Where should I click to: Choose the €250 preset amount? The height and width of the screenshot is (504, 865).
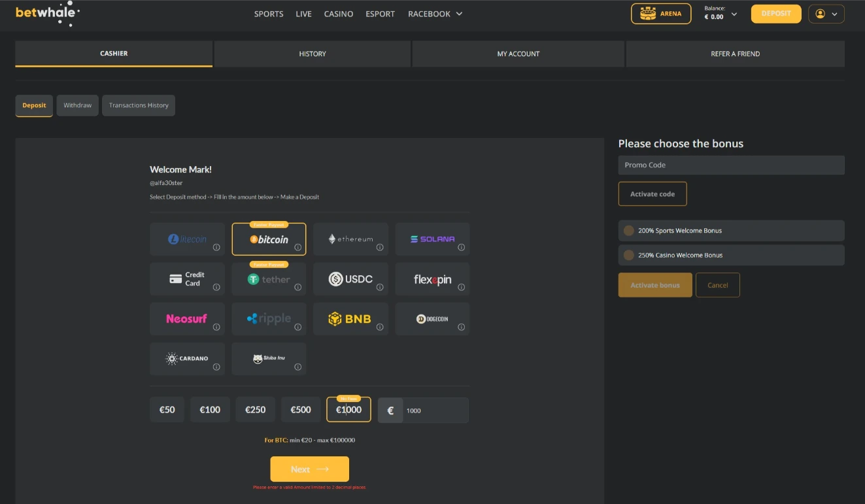[x=255, y=410]
